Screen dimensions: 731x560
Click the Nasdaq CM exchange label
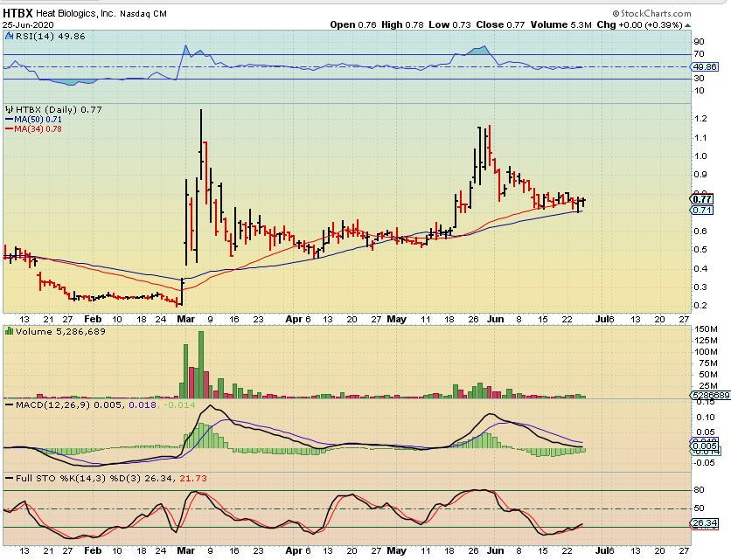click(143, 14)
